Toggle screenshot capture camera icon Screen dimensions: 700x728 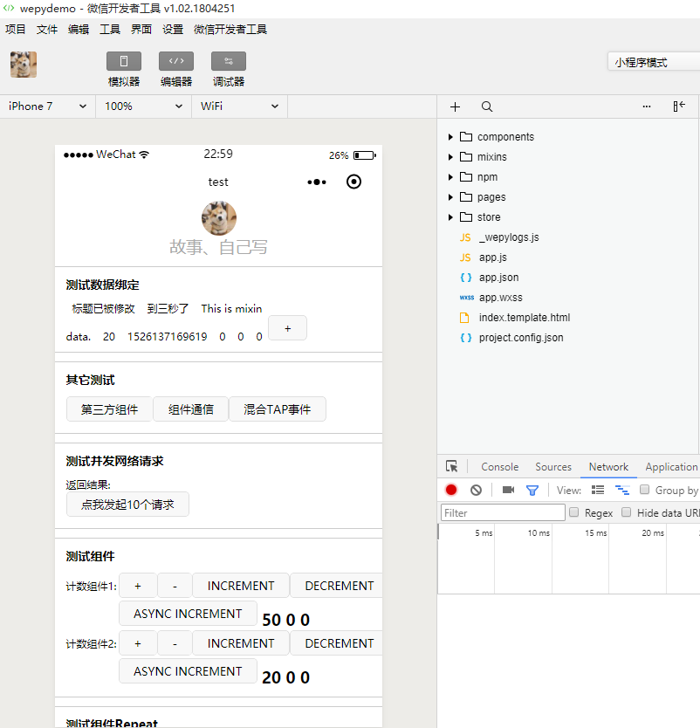(x=508, y=490)
